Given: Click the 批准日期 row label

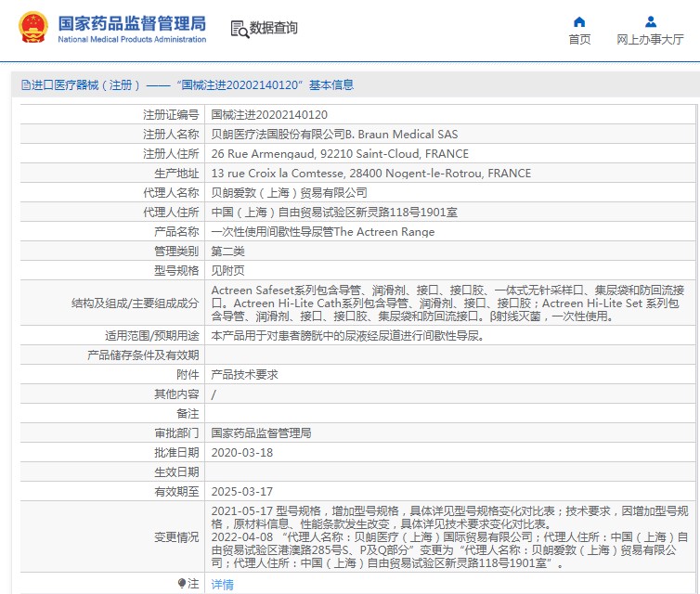Looking at the screenshot, I should [x=176, y=453].
